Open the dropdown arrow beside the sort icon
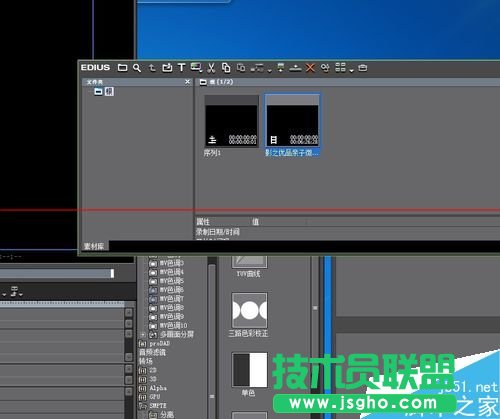Image resolution: width=500 pixels, height=419 pixels. (269, 71)
